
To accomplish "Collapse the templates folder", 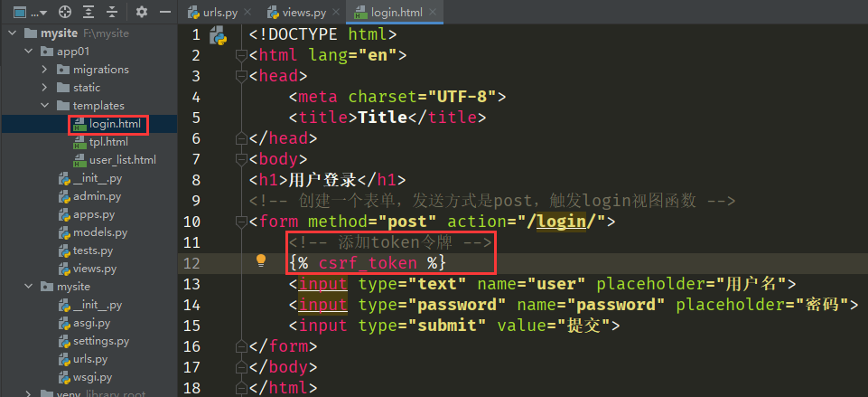I will (x=46, y=106).
